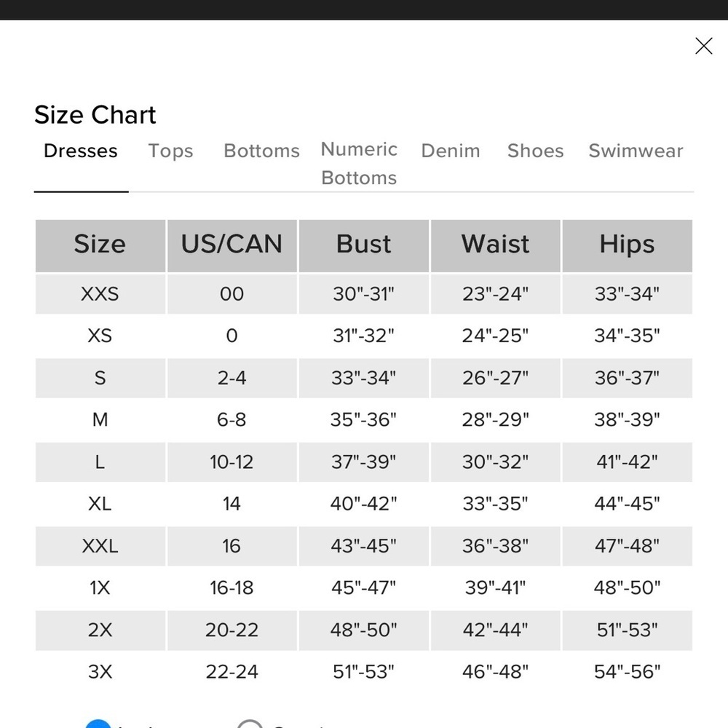728x728 pixels.
Task: Click the Waist column header
Action: 495,245
